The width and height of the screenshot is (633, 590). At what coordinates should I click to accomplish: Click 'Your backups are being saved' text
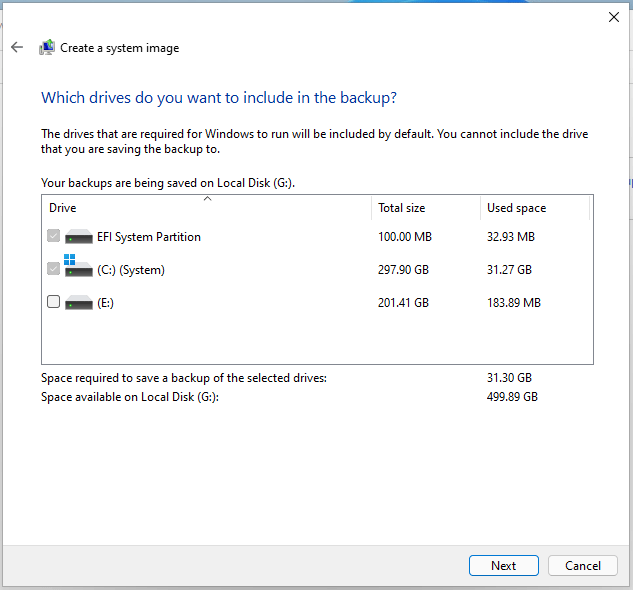[168, 183]
